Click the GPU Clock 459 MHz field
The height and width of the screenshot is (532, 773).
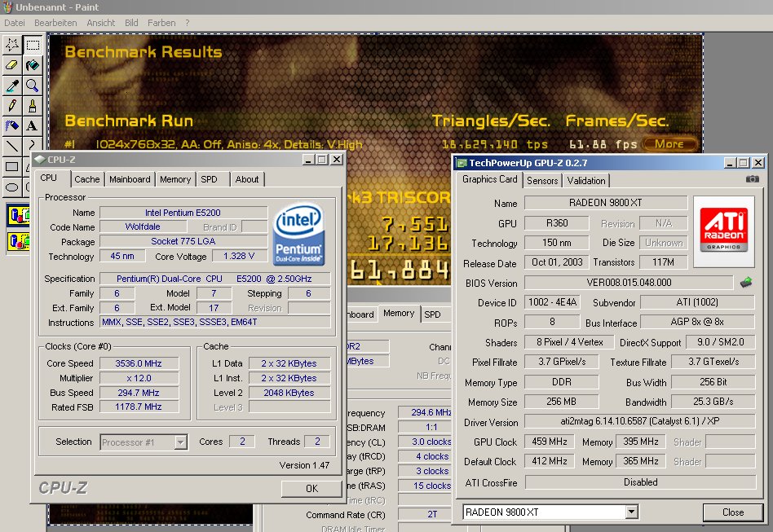click(550, 442)
